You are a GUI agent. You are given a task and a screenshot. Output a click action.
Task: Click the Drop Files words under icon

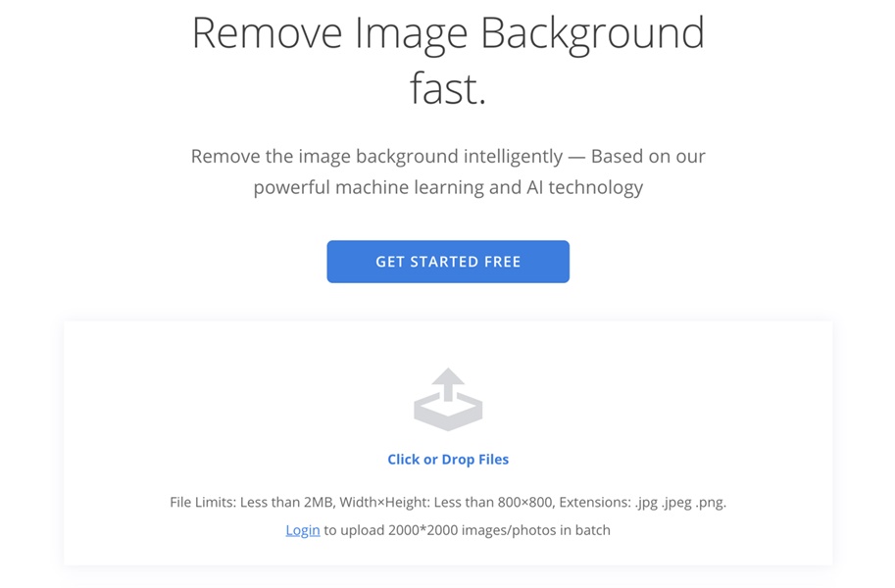tap(474, 460)
